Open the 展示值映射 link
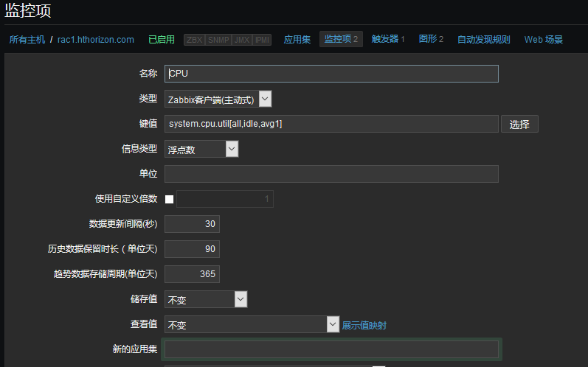Screen dimensions: 588x367 [x=364, y=326]
